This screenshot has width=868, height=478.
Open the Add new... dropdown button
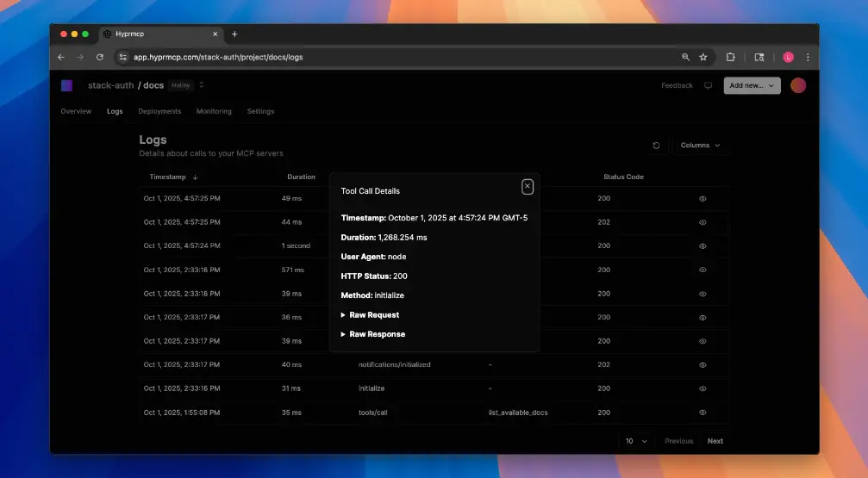[x=752, y=86]
